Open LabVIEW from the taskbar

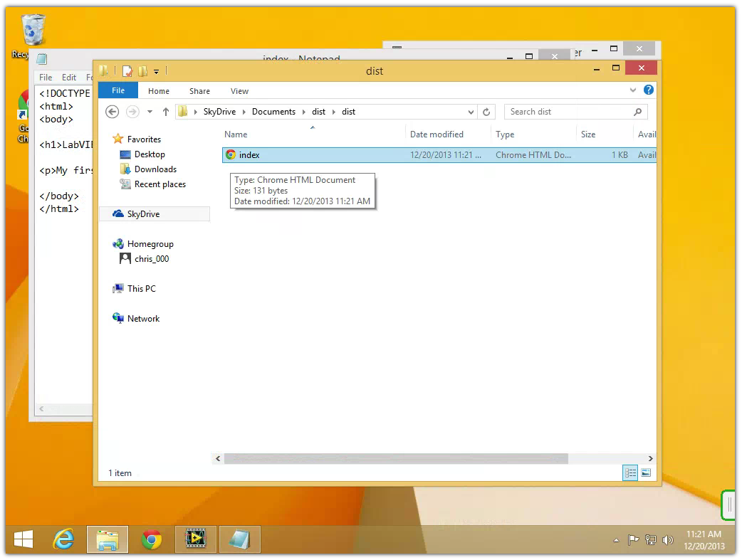click(x=195, y=540)
